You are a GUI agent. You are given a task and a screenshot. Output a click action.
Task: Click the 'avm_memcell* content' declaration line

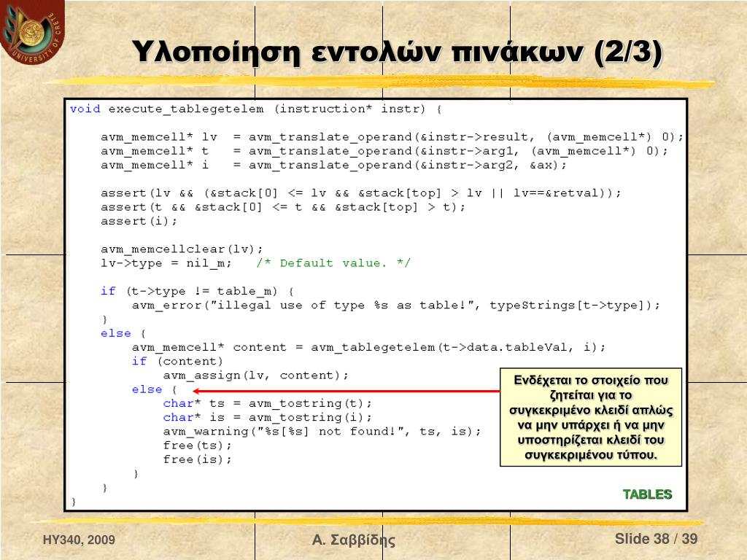[x=368, y=347]
